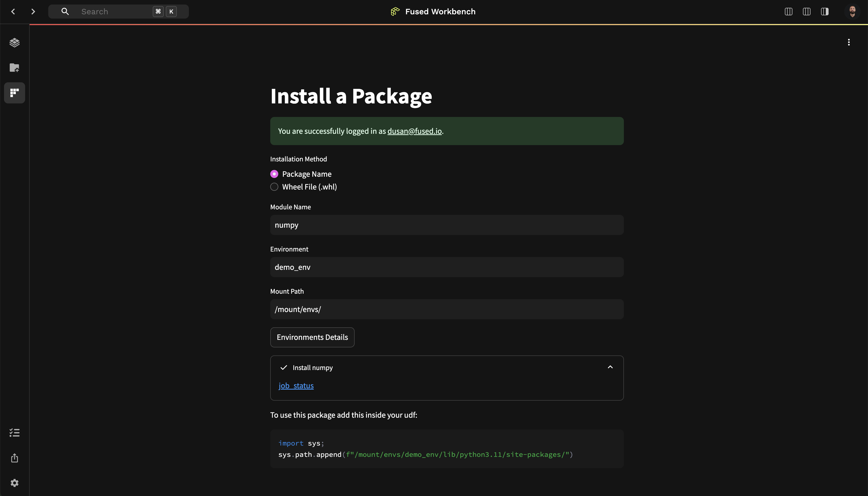Open the user profile avatar

[852, 12]
